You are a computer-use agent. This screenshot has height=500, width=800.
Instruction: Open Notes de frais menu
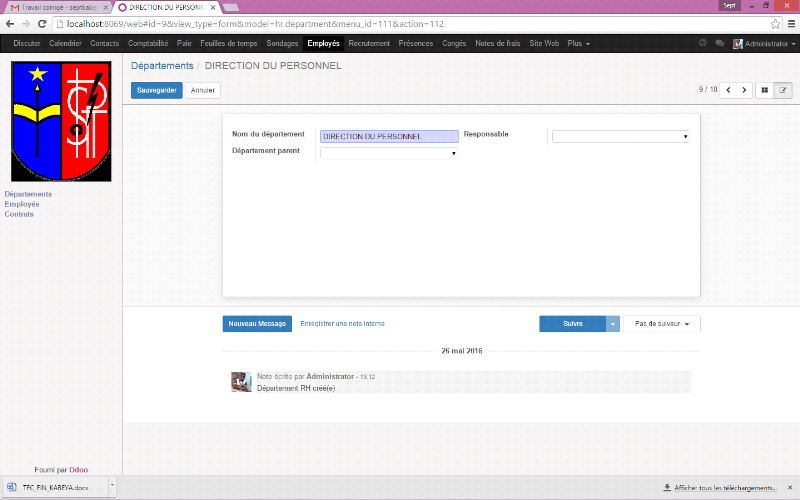click(x=497, y=43)
